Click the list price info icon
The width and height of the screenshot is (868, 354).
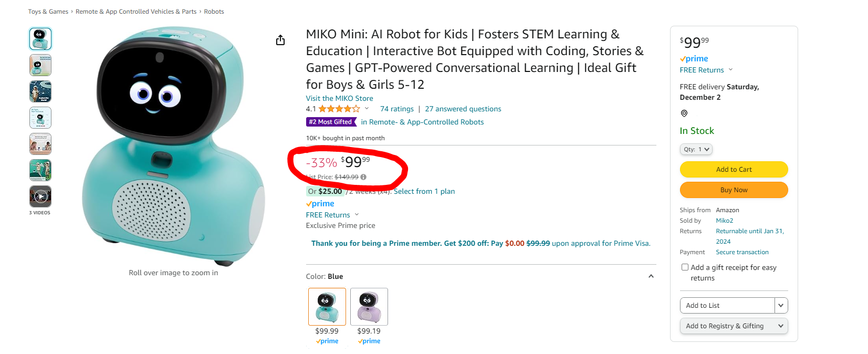click(363, 177)
